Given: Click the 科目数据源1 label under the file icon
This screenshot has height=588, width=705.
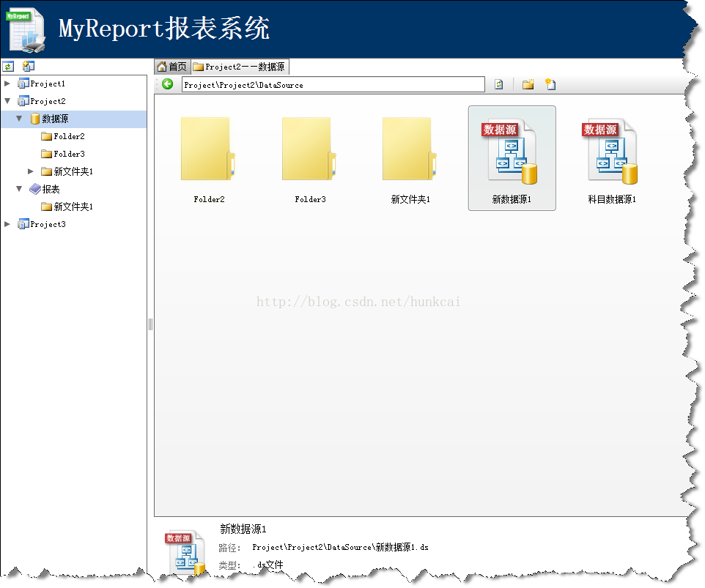Looking at the screenshot, I should coord(612,199).
